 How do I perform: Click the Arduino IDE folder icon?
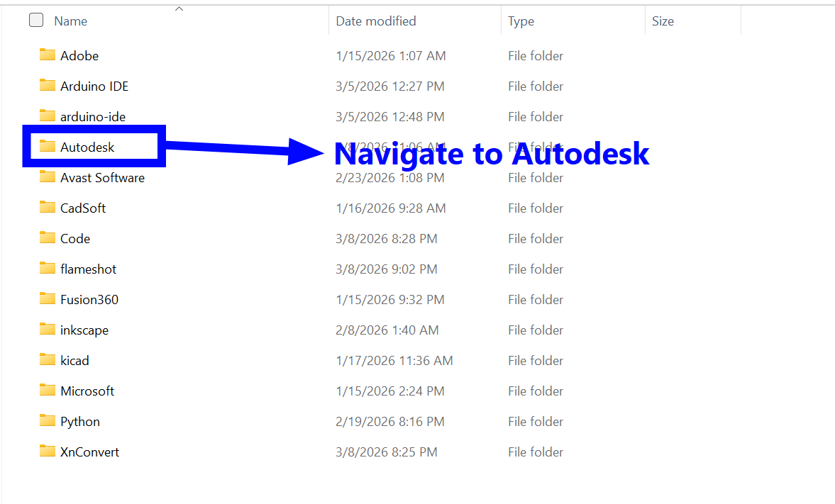click(48, 86)
